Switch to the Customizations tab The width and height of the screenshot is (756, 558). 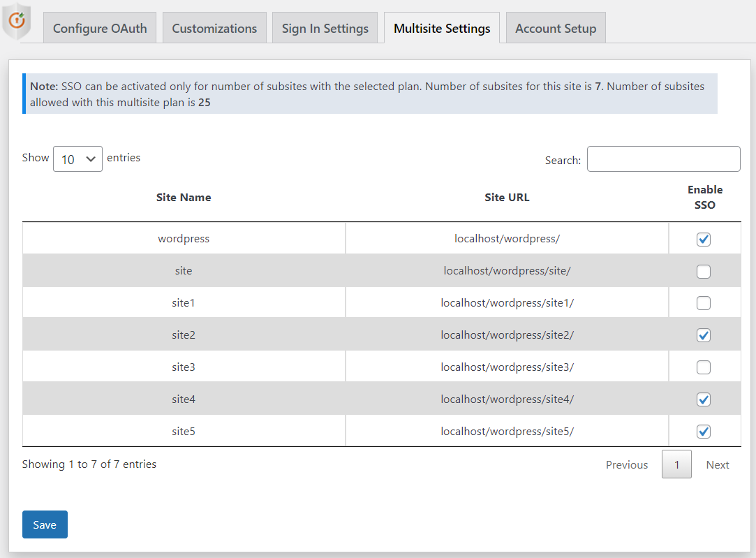point(214,28)
